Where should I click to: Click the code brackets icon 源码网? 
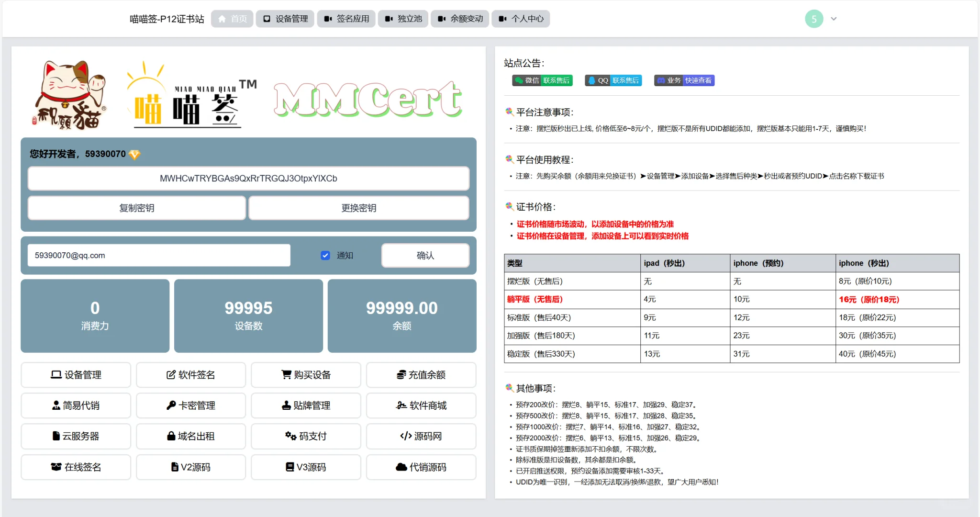[406, 436]
